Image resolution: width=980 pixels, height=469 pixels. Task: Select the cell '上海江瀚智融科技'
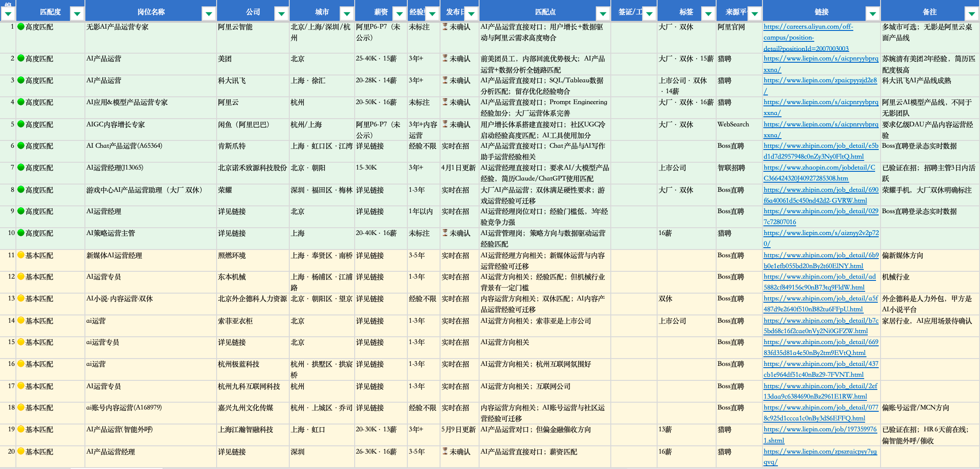point(252,435)
